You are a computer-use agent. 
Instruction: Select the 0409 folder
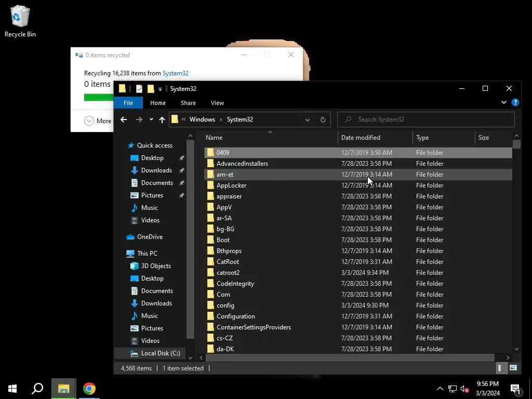(358, 153)
